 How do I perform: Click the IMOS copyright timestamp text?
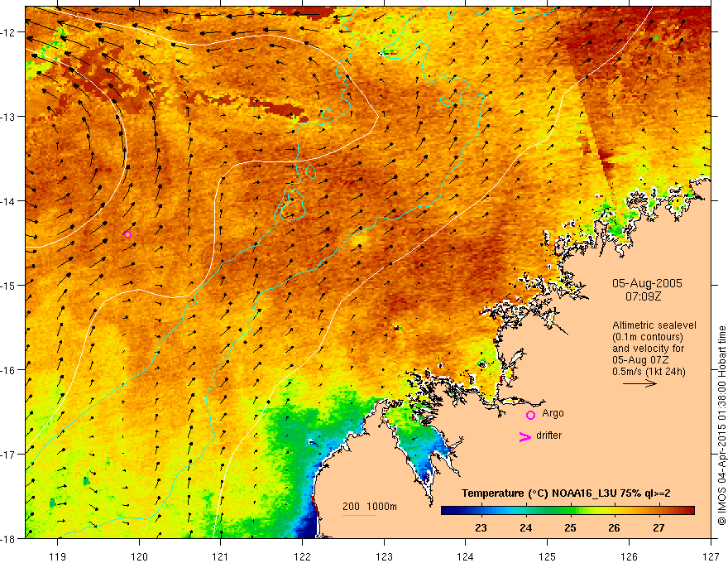pos(722,426)
